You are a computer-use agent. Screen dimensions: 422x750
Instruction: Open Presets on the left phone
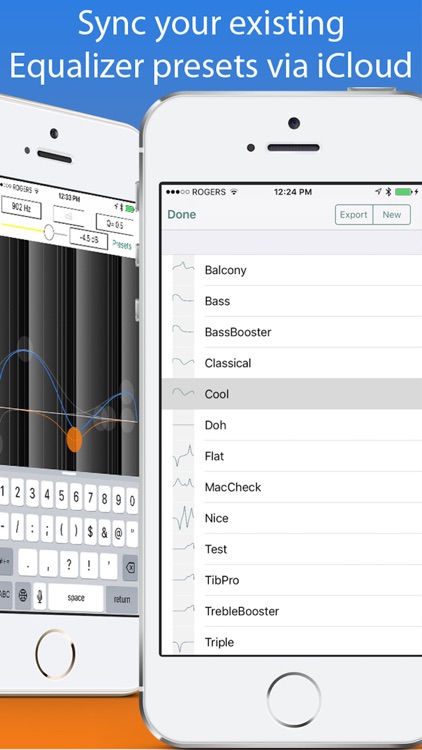click(x=122, y=245)
